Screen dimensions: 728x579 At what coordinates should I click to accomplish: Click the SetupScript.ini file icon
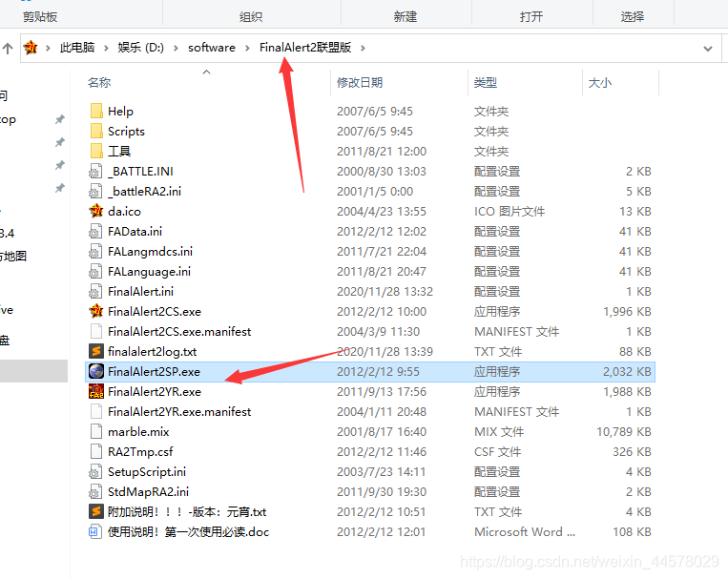[96, 472]
